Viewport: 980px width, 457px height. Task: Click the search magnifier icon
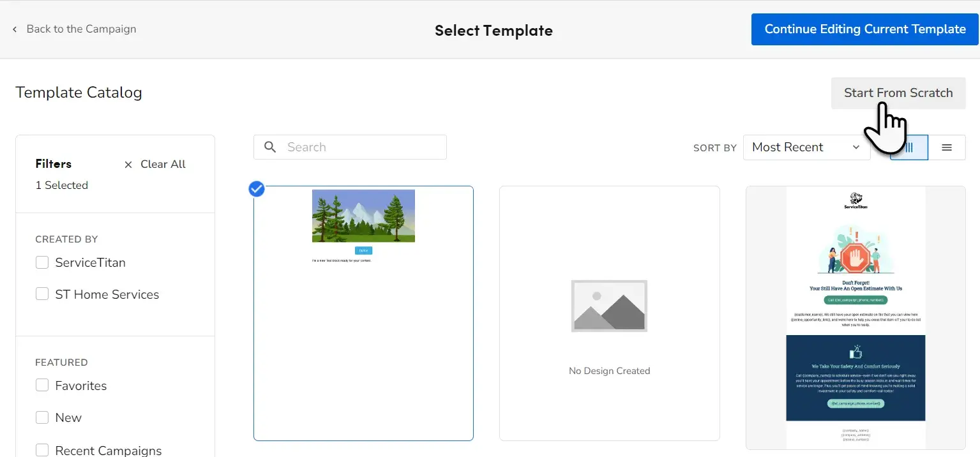pos(269,147)
